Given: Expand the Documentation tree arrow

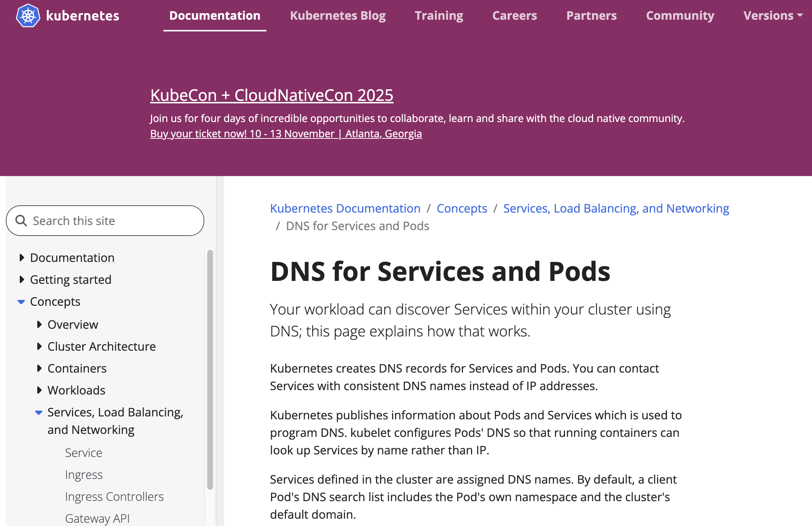Looking at the screenshot, I should pyautogui.click(x=22, y=258).
